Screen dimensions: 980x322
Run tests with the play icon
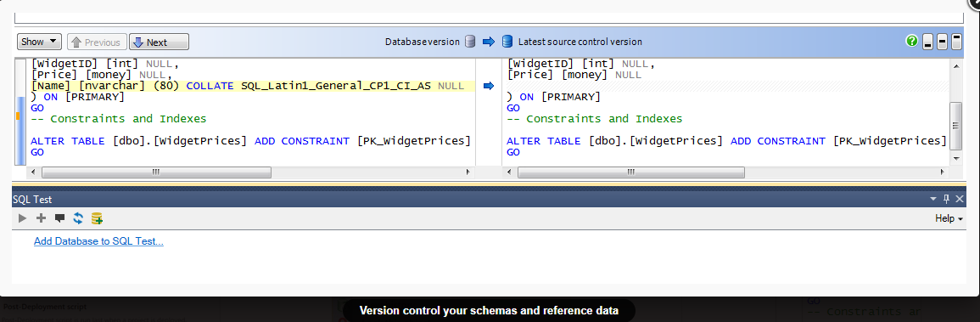point(23,218)
